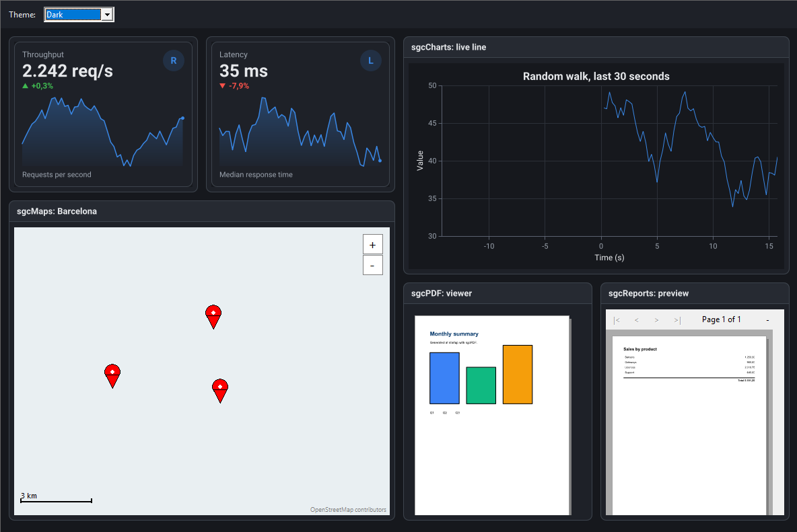Image resolution: width=797 pixels, height=532 pixels.
Task: Click the "-10" tick on Time axis
Action: point(489,246)
